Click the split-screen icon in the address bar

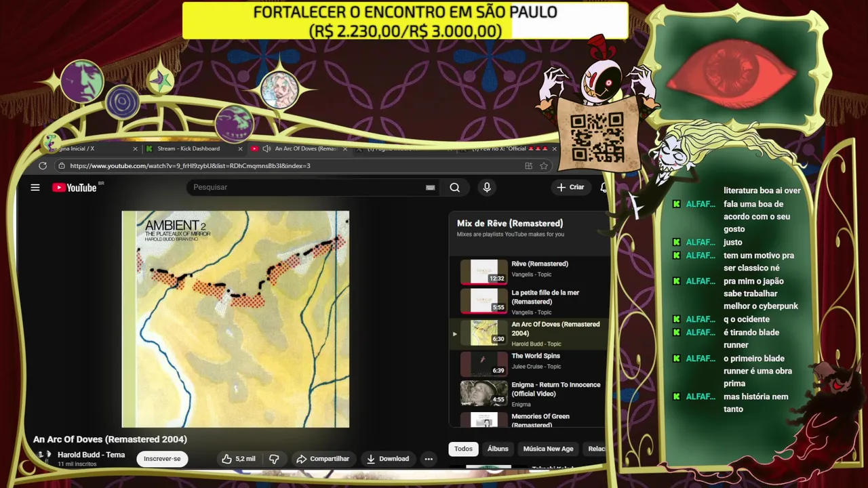(528, 165)
